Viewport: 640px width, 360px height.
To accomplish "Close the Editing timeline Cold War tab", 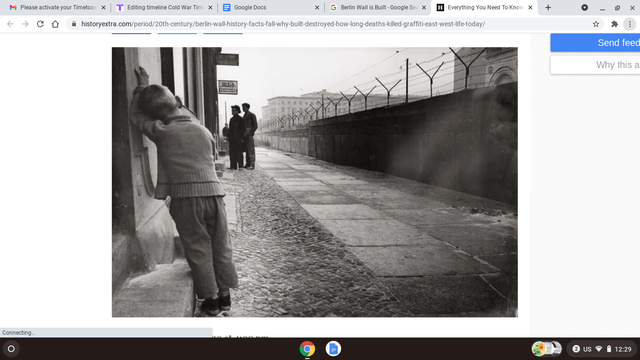I will (x=210, y=7).
